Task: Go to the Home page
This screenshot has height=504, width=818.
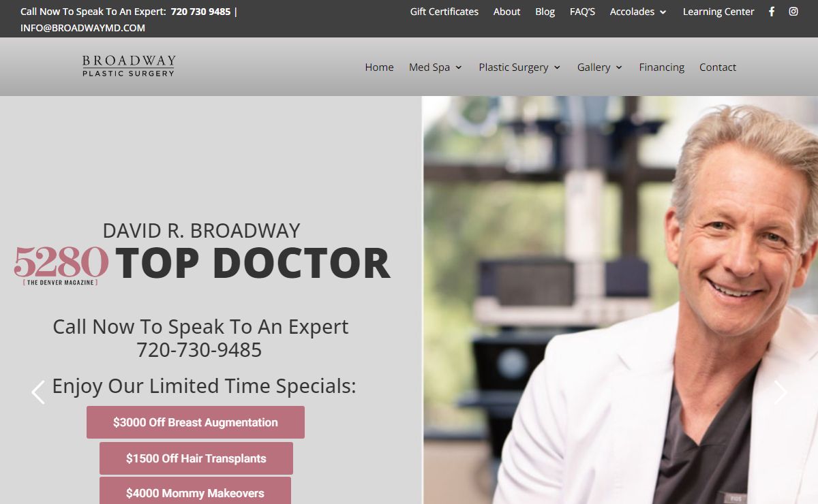Action: tap(379, 67)
